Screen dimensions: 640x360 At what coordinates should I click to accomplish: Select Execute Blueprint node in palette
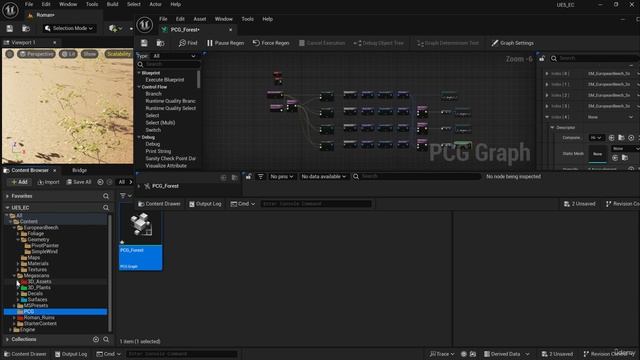(164, 80)
